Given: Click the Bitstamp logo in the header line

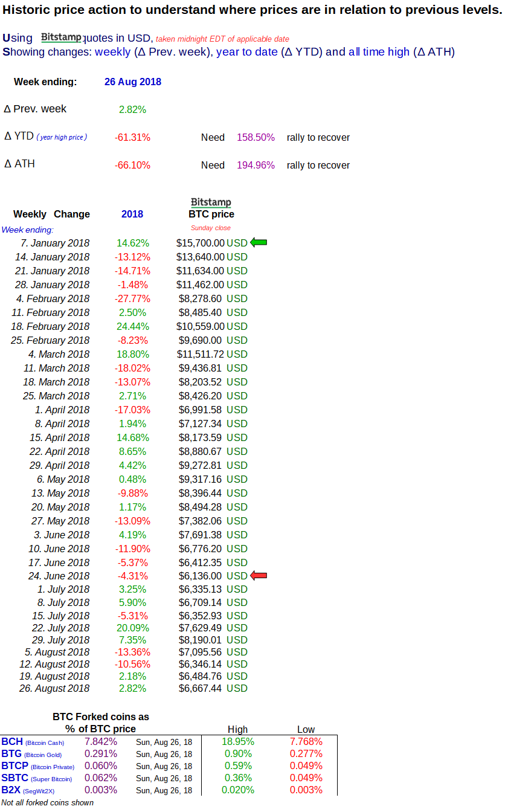Looking at the screenshot, I should [61, 37].
